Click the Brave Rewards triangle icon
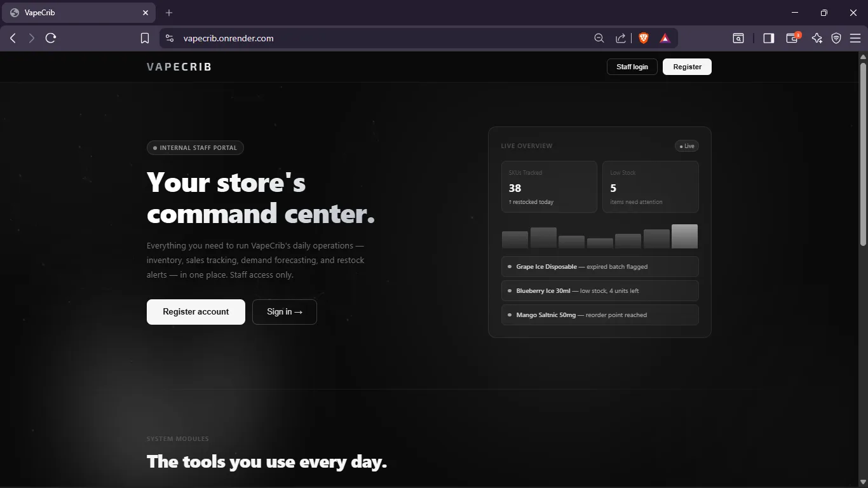Screen dimensions: 868x488 [664, 38]
